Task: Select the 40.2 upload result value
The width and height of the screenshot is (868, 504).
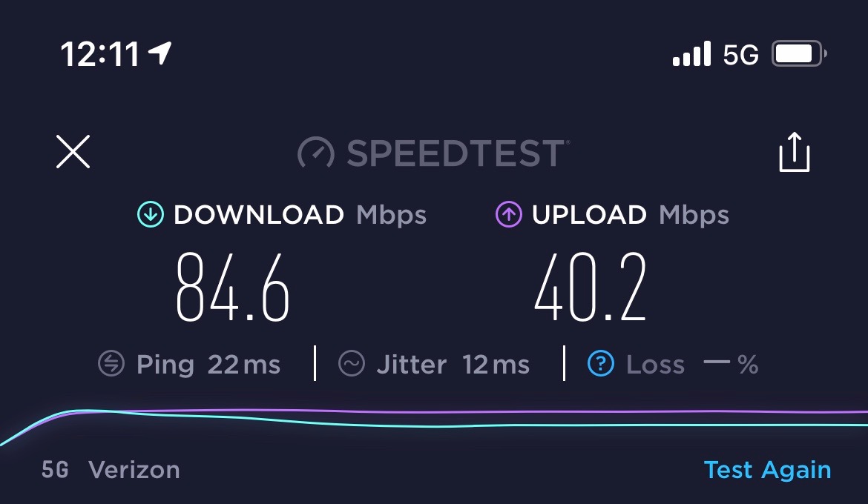Action: (590, 287)
